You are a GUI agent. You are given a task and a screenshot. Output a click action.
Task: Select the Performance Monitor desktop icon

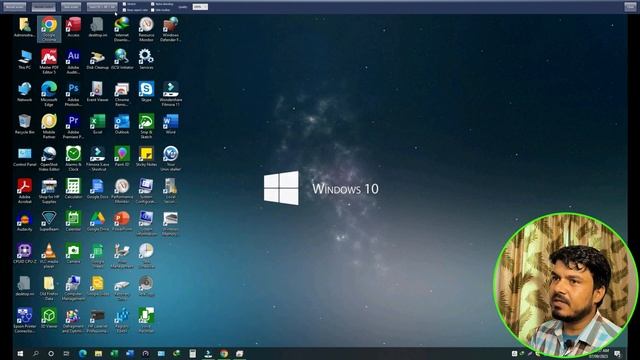click(x=122, y=191)
